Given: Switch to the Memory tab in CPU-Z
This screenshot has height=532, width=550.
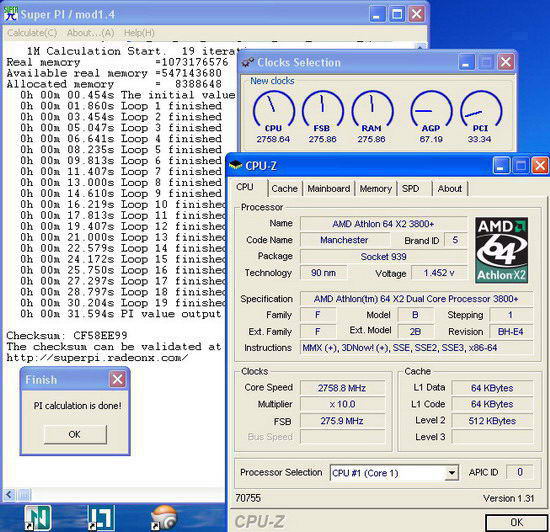Looking at the screenshot, I should tap(376, 189).
